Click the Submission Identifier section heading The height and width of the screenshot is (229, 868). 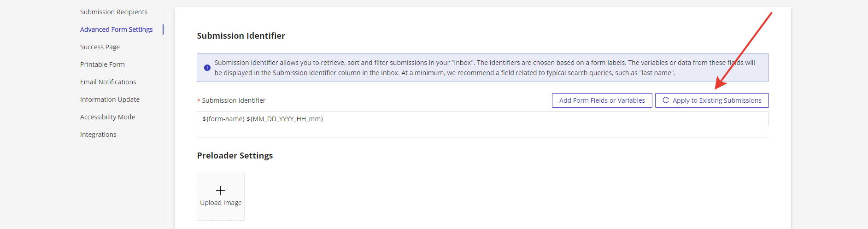241,36
